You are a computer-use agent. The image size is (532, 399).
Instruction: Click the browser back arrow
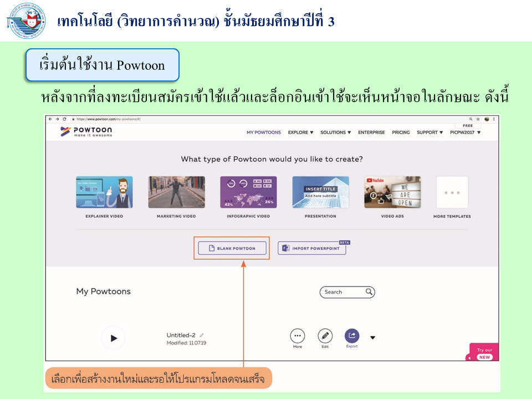coord(50,119)
